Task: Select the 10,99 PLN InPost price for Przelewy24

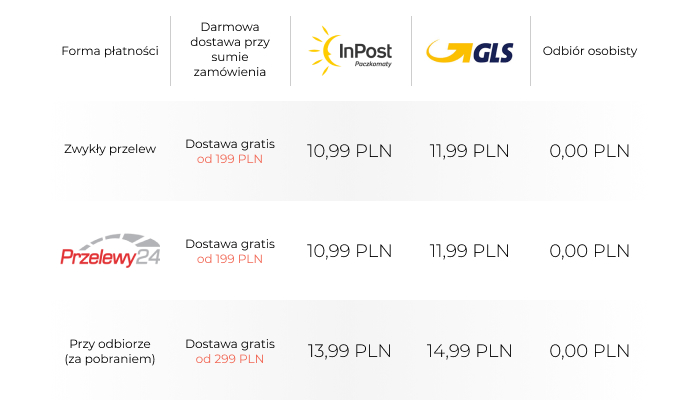Action: [x=350, y=251]
